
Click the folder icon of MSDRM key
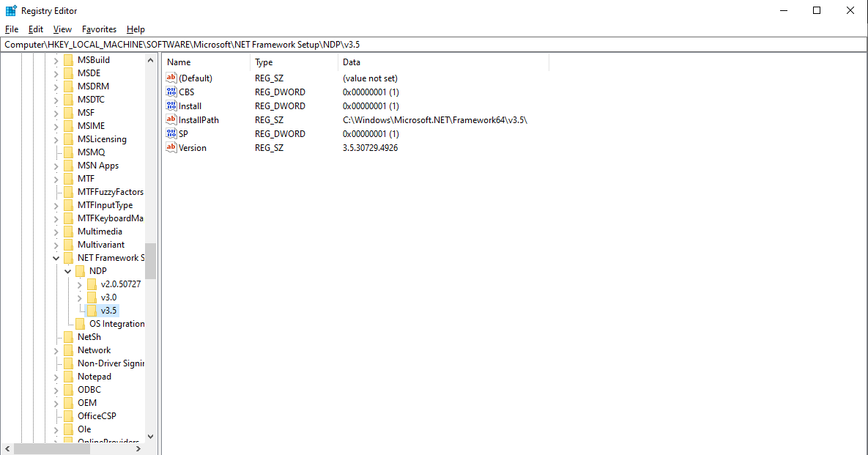tap(69, 86)
